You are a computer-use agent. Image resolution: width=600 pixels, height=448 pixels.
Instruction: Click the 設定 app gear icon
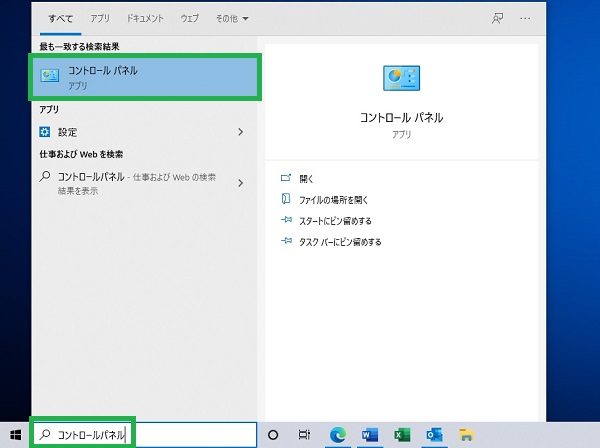(45, 132)
